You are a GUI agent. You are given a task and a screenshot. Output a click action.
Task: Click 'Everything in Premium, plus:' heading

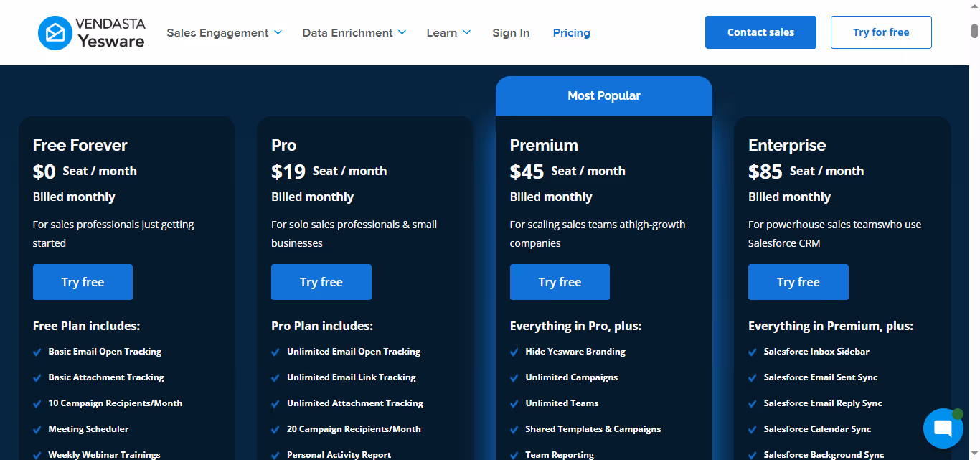click(x=831, y=326)
